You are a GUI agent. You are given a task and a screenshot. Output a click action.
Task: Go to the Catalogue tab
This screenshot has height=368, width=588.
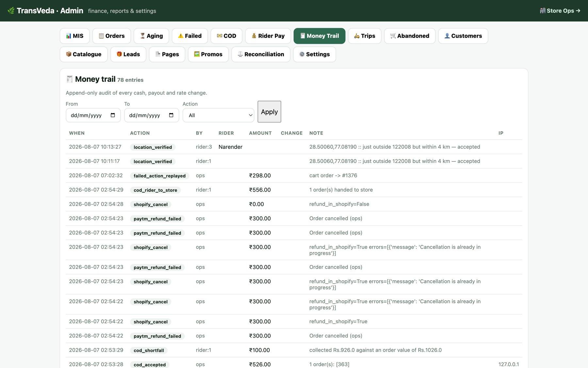point(84,54)
